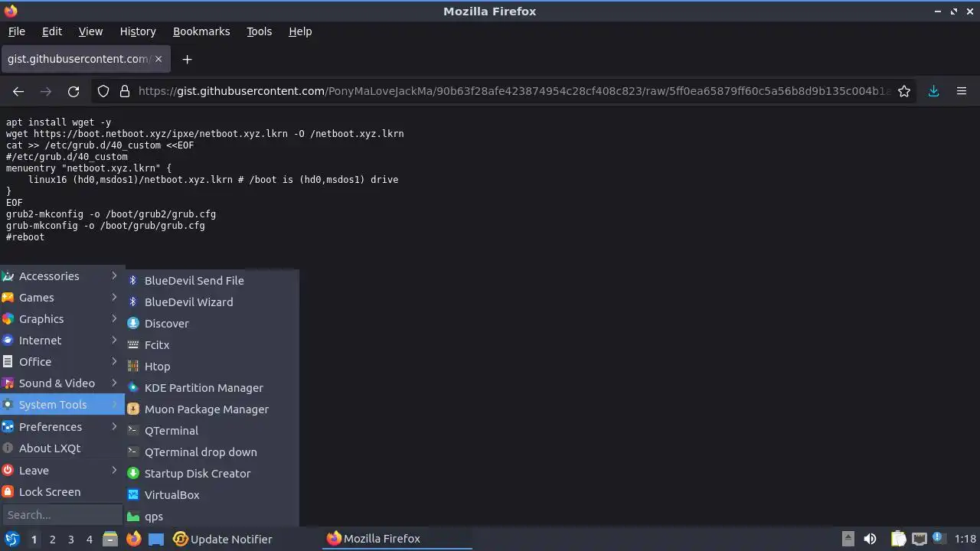Bookmark this page with the star

pos(904,91)
